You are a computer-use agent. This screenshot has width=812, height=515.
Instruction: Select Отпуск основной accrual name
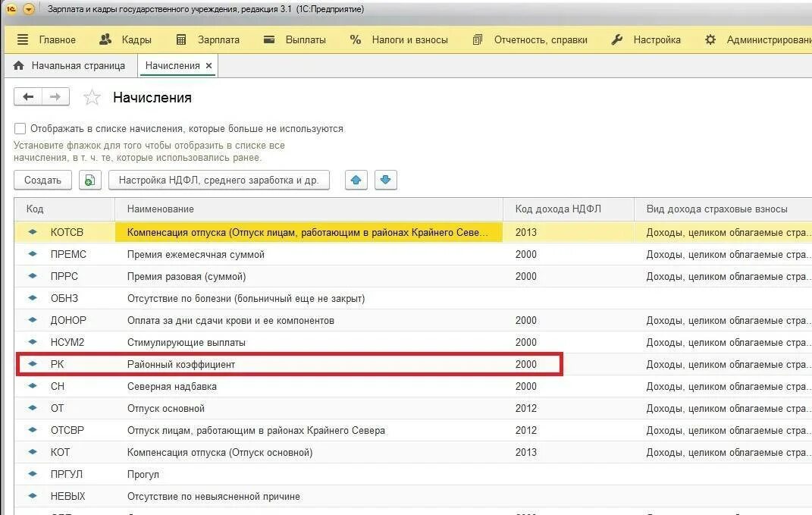pyautogui.click(x=166, y=408)
